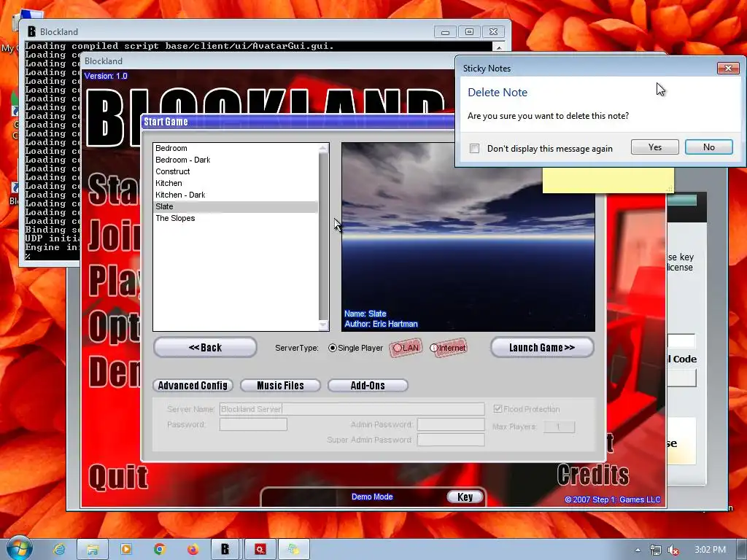Switch to Sticky Notes taskbar icon
This screenshot has width=747, height=560.
(294, 550)
